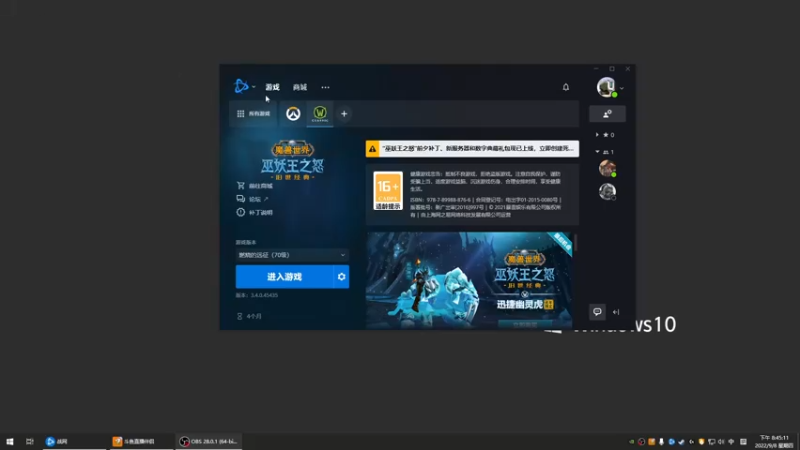Click the 16+ age rating badge
The height and width of the screenshot is (450, 800).
tap(388, 191)
